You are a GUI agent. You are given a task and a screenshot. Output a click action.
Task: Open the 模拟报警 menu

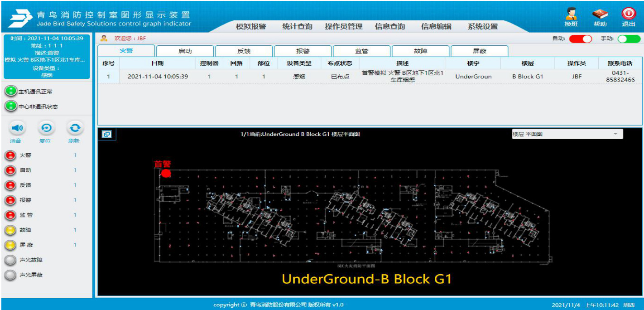251,27
